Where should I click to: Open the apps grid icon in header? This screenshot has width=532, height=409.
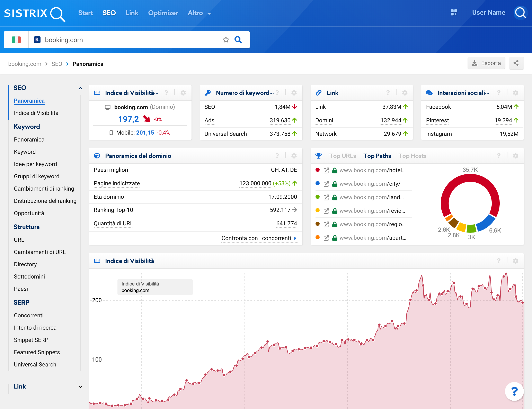454,12
